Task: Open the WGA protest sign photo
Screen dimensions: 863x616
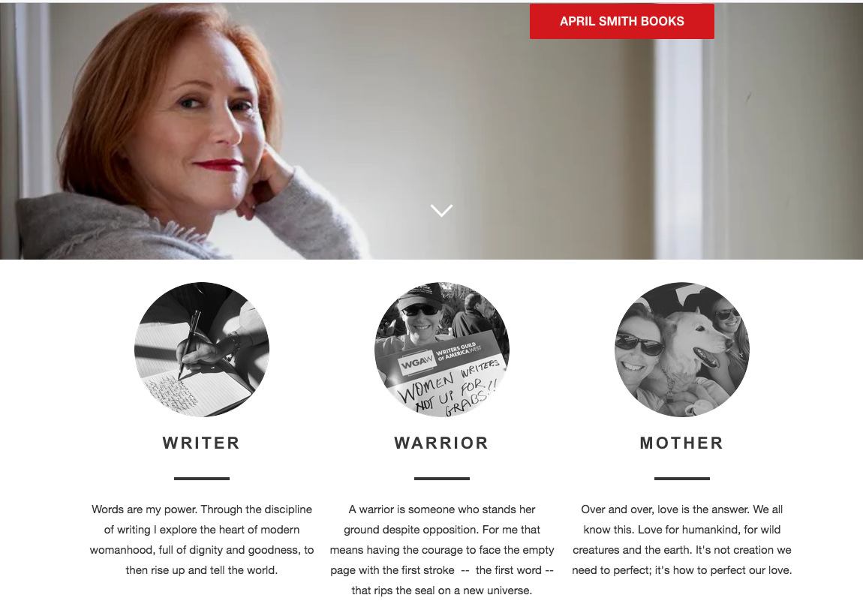Action: pos(442,350)
